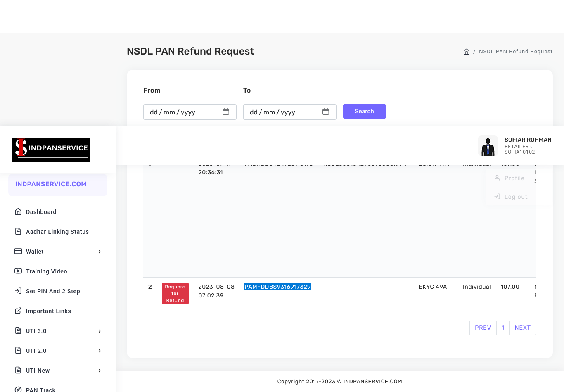Click the Search button
The width and height of the screenshot is (564, 392).
coord(364,112)
